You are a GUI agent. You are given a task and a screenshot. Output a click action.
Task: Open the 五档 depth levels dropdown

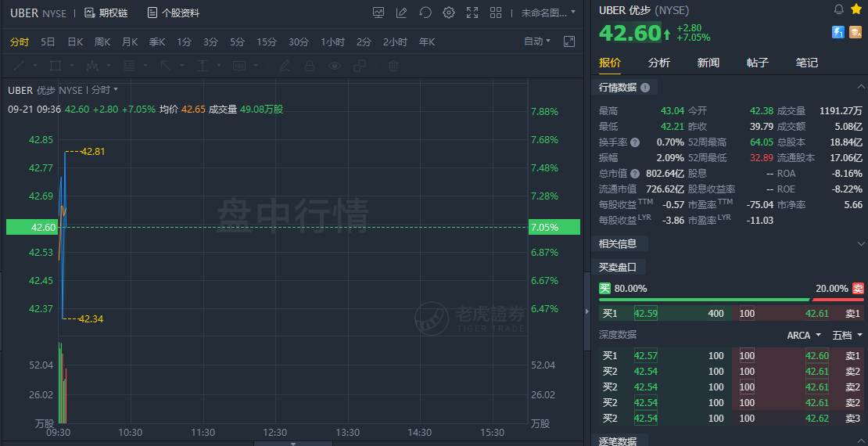tap(848, 335)
